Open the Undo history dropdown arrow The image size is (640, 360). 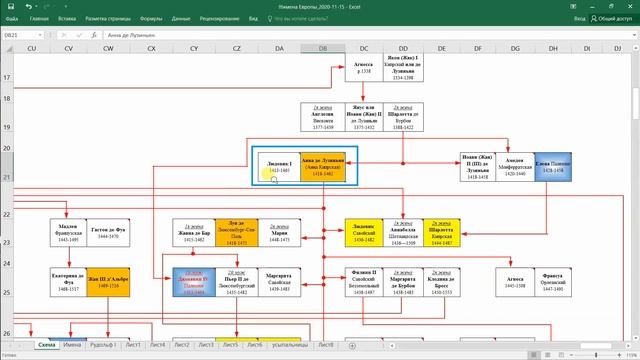[36, 7]
